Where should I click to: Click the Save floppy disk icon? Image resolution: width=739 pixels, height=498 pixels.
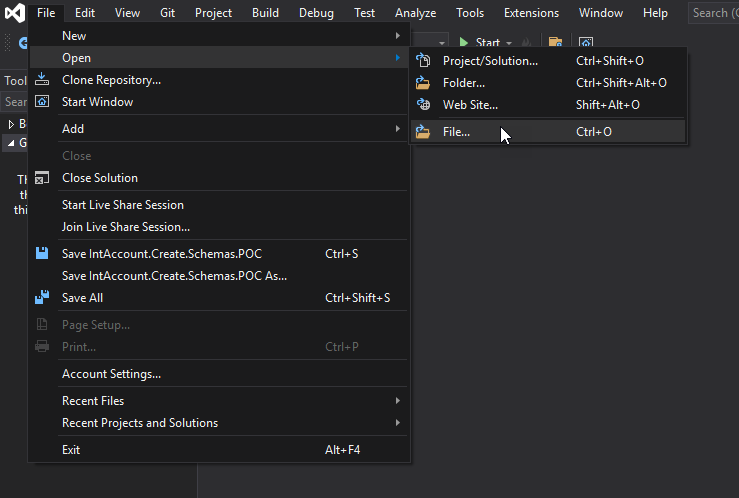tap(42, 253)
